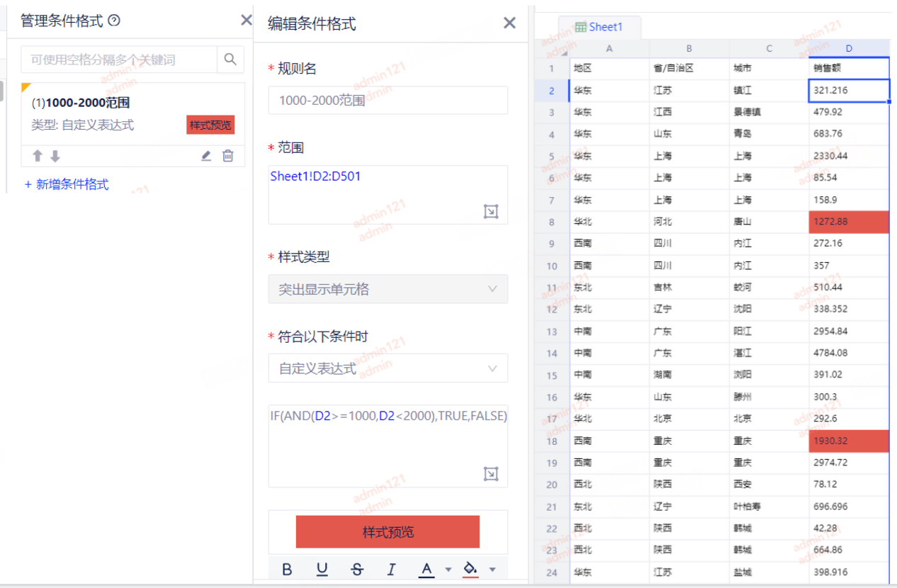Click the fill color bucket swatch
This screenshot has height=588, width=897.
pyautogui.click(x=470, y=569)
